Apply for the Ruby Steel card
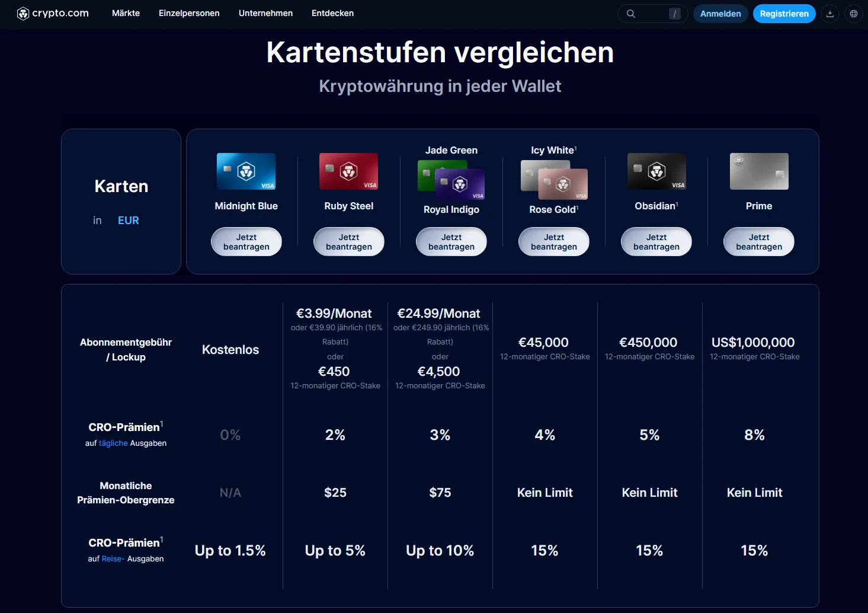The width and height of the screenshot is (868, 613). click(x=349, y=242)
